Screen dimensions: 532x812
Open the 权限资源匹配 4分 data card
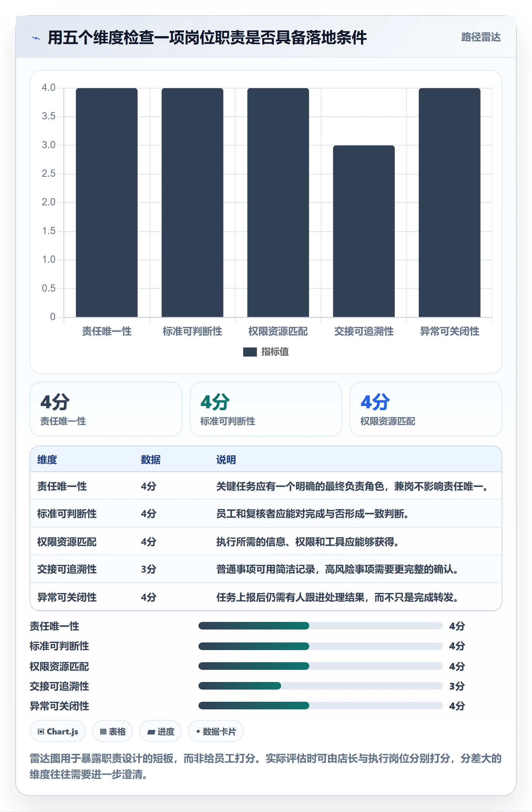coord(426,409)
